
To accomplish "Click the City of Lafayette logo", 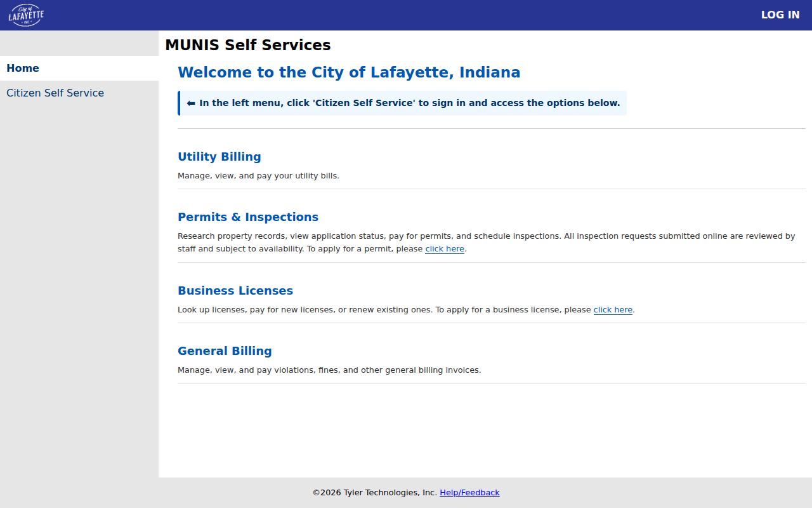I will click(26, 15).
